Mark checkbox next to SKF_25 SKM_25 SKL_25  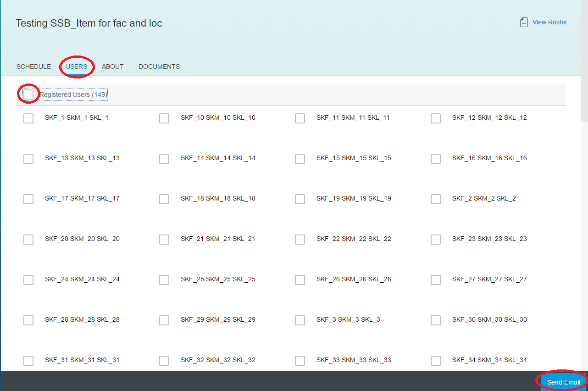point(164,280)
